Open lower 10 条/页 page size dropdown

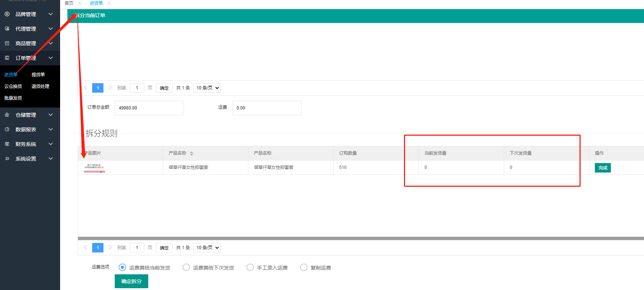click(x=207, y=248)
